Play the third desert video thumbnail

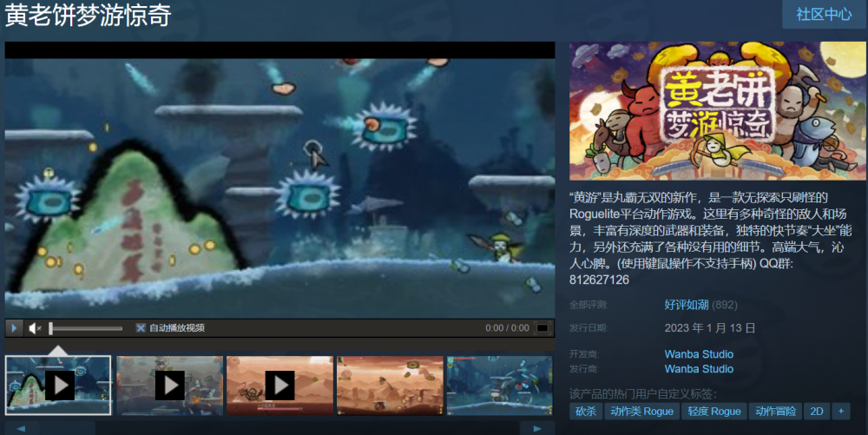point(279,385)
